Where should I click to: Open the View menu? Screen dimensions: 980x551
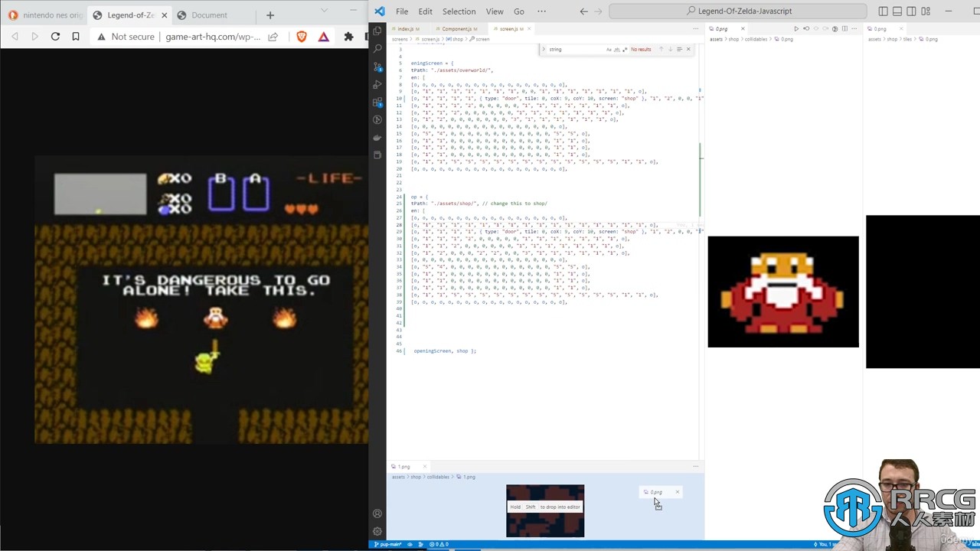pos(495,11)
